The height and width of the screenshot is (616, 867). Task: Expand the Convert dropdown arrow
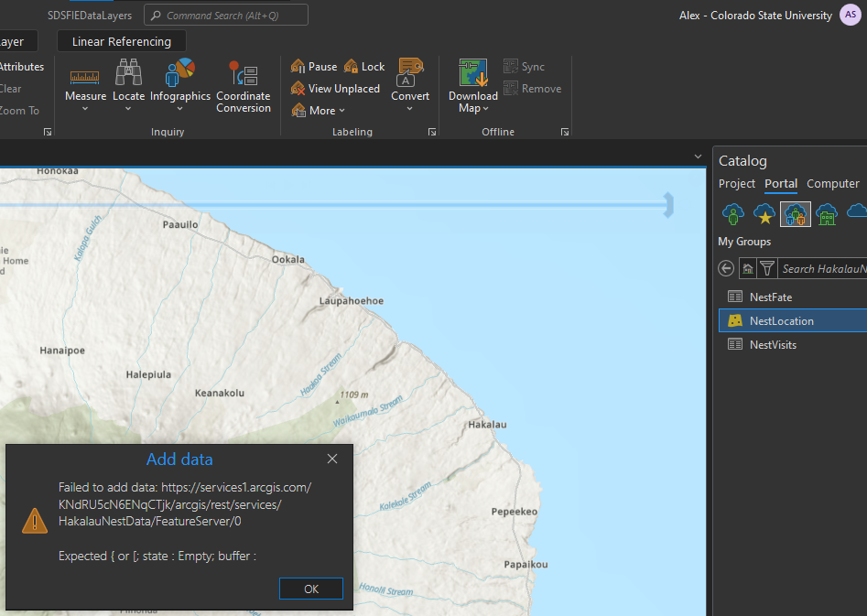coord(410,109)
